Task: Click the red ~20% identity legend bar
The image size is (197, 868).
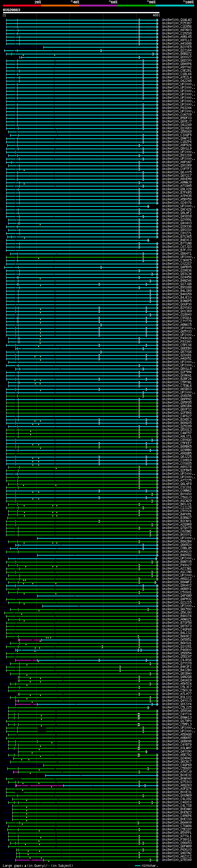Action: (x=22, y=6)
